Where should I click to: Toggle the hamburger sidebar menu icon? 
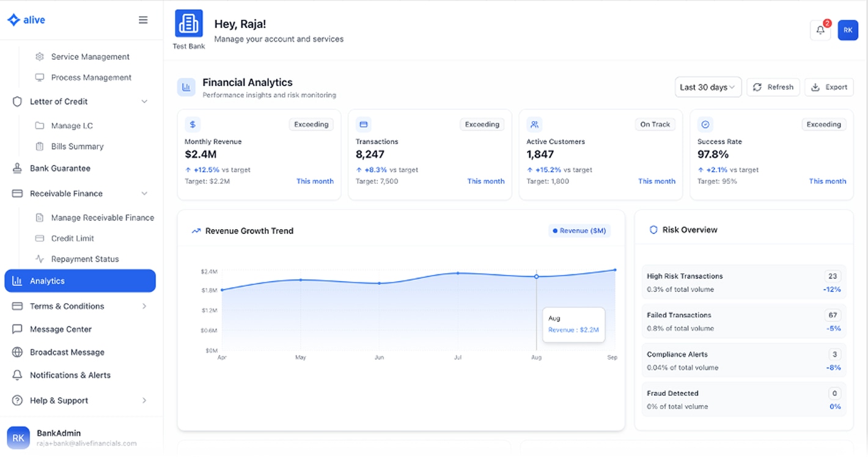pos(143,20)
